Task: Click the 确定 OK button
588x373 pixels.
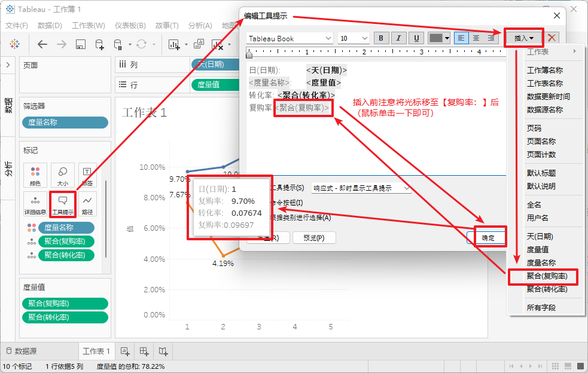Action: 487,238
